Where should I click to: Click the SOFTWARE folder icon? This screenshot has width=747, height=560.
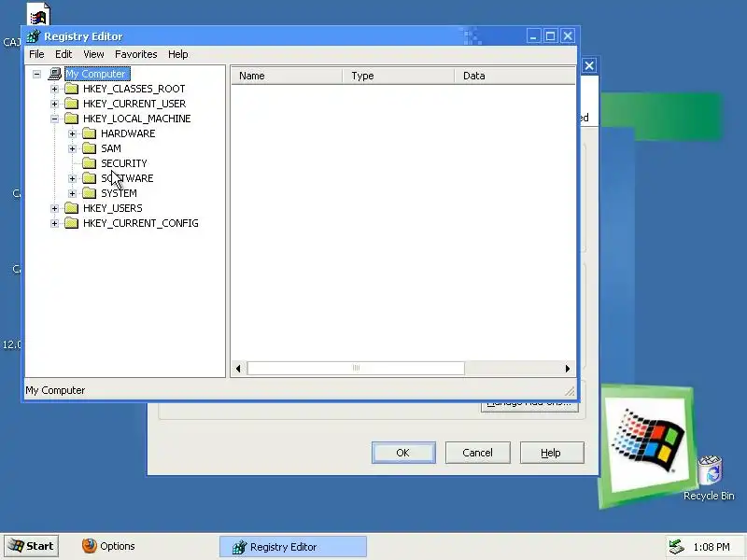[89, 178]
